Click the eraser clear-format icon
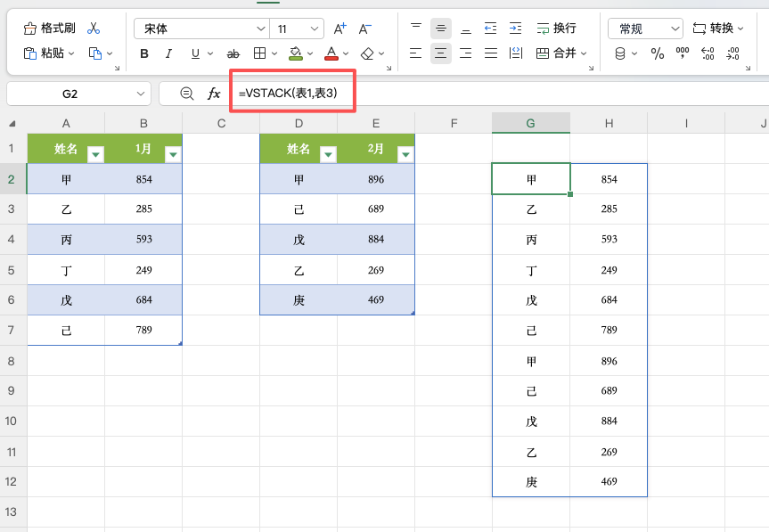 click(x=367, y=53)
